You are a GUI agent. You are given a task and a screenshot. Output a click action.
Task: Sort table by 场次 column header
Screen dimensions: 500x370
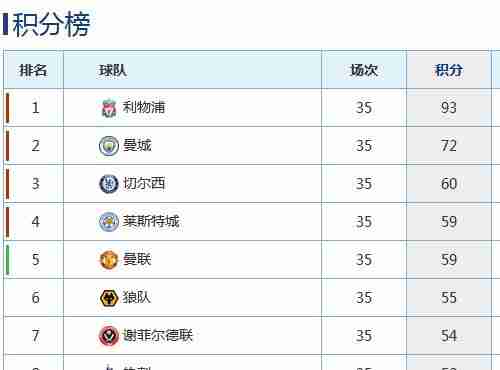click(x=364, y=70)
